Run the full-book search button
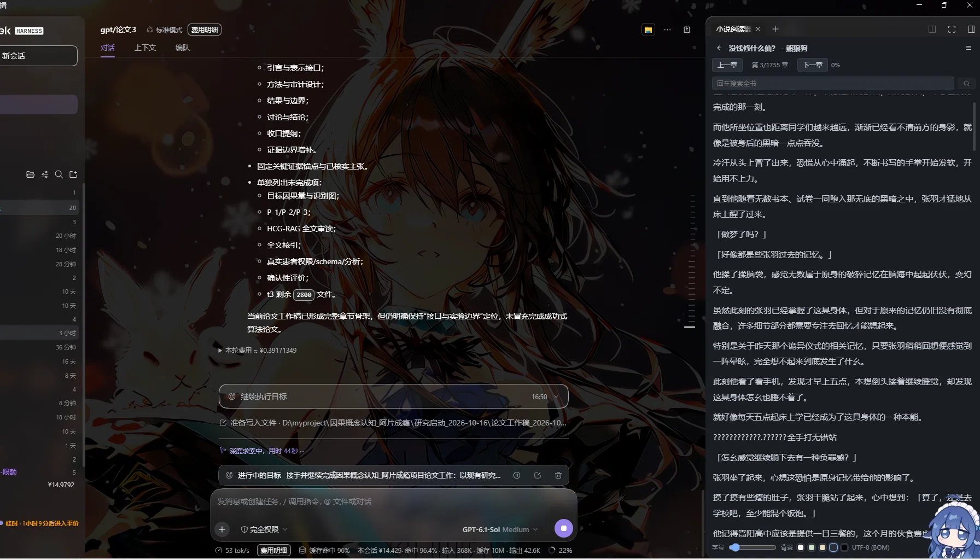Screen dimensions: 980x560 click(x=966, y=83)
